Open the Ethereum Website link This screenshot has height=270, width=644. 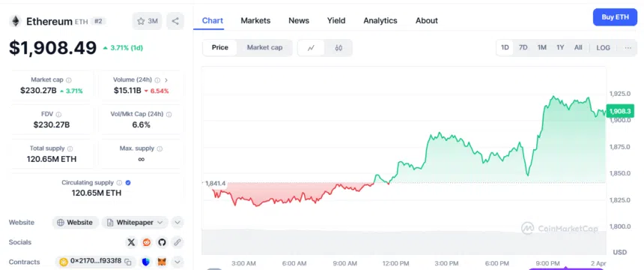click(75, 223)
